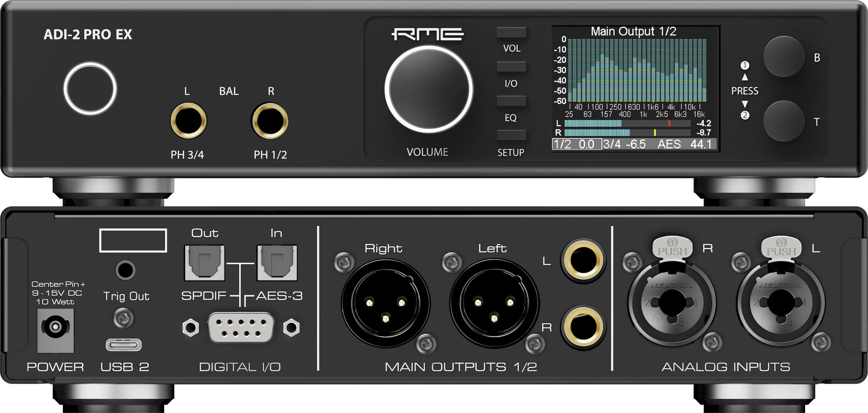Click the D-sub SPDIF/AES-3 connector
Screen dimensions: 868x413
[241, 327]
